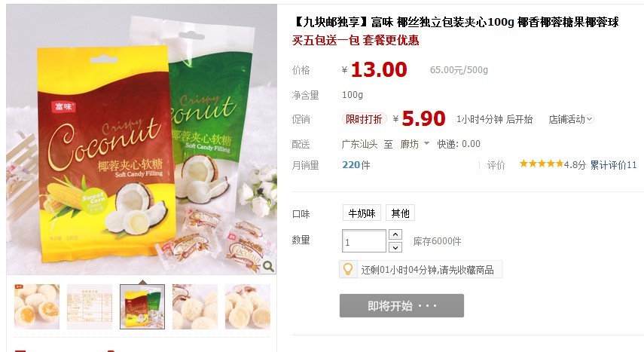
Task: Click the quantity input field
Action: click(x=364, y=241)
